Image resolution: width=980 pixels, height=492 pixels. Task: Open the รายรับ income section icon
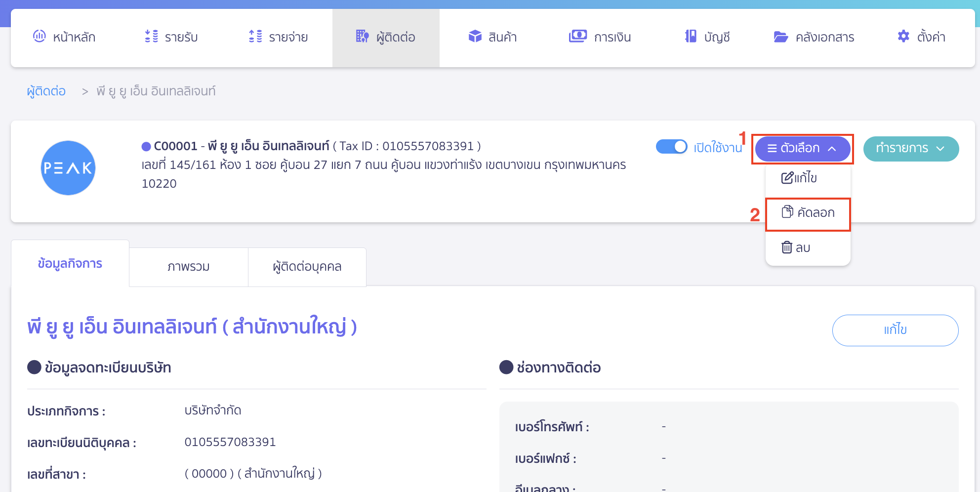151,37
